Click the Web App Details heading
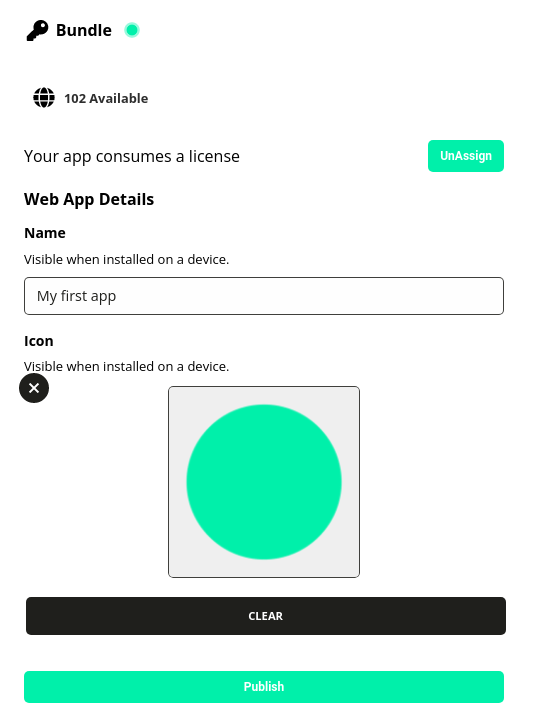535x725 pixels. tap(89, 199)
